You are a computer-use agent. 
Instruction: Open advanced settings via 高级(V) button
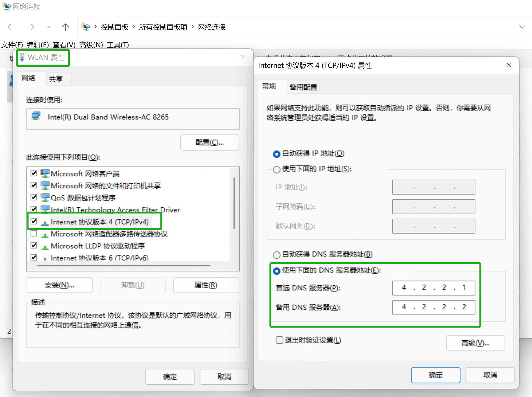pos(475,343)
